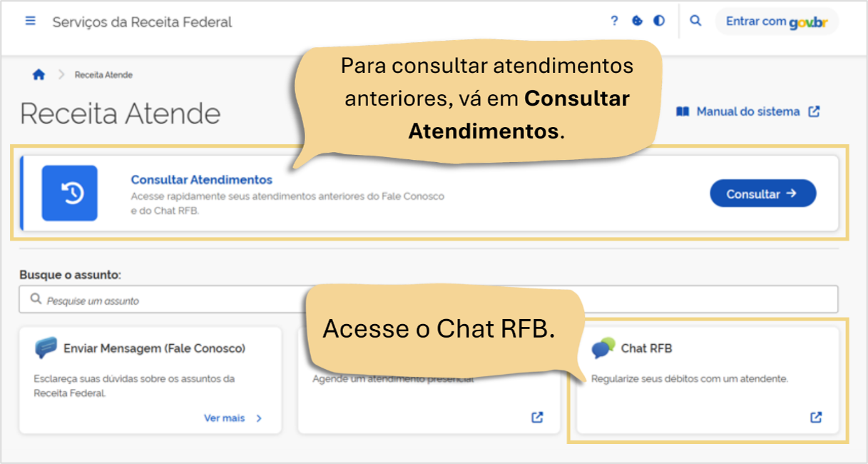Open the Chat RFB card title
The height and width of the screenshot is (464, 868).
click(647, 348)
